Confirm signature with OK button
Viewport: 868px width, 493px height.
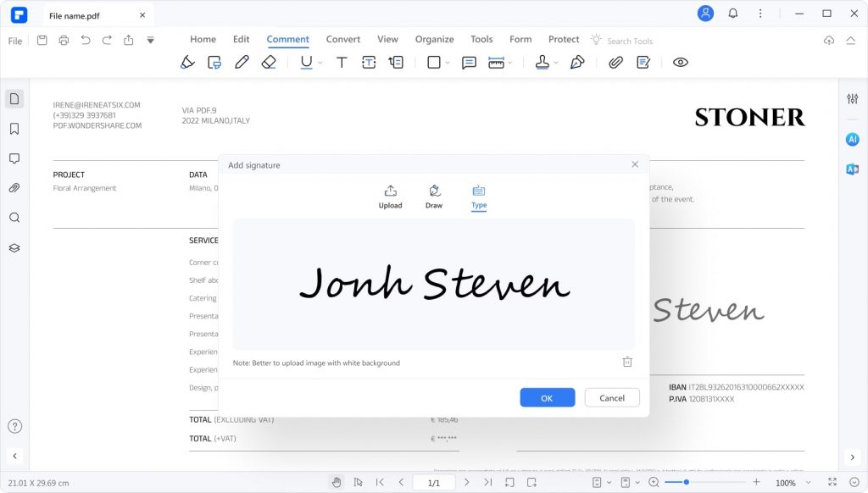tap(547, 397)
